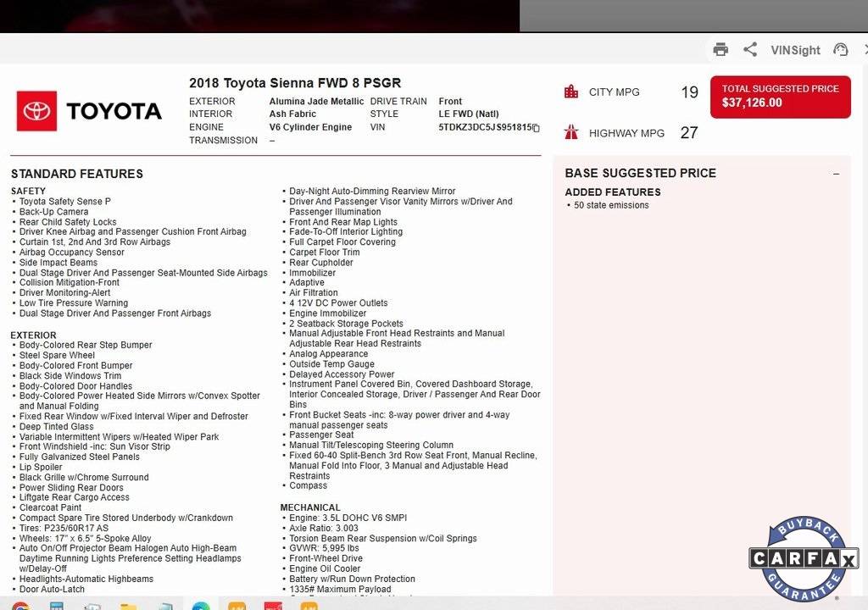The width and height of the screenshot is (868, 610).
Task: Click the Rear Cupholder item
Action: 321,263
